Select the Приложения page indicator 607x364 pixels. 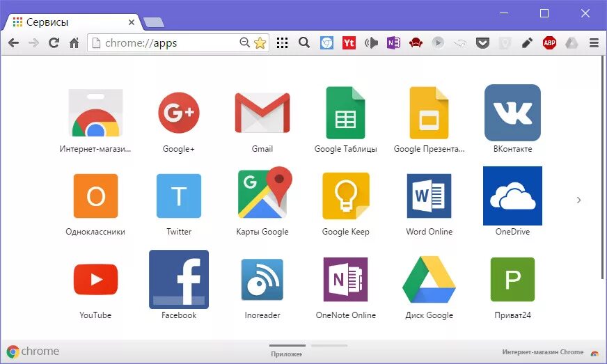[287, 349]
